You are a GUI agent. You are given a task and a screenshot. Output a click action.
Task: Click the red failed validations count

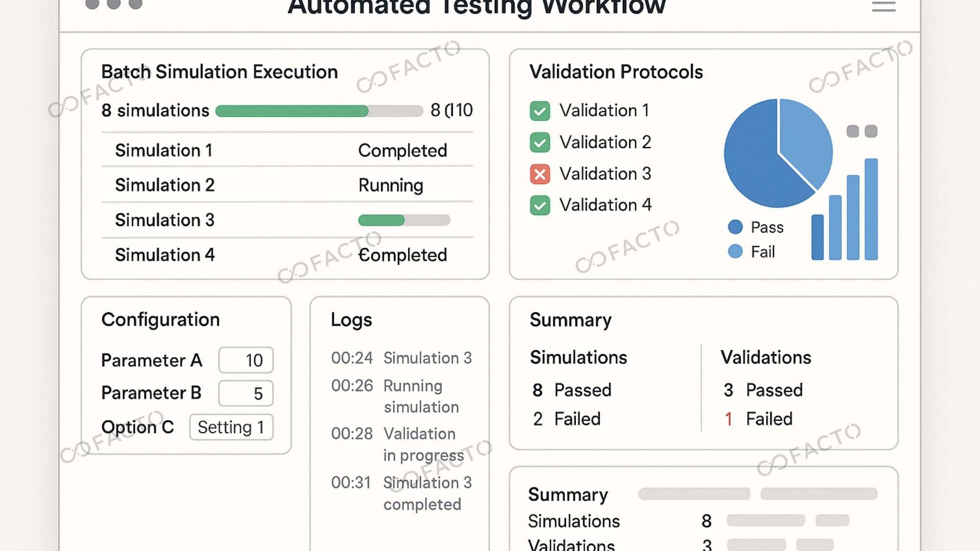[729, 419]
